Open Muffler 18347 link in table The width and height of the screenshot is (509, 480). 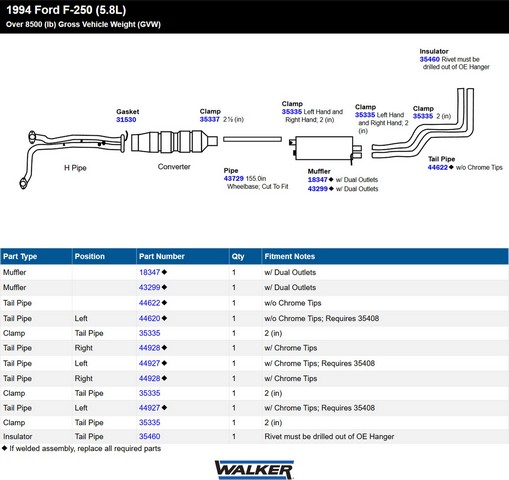tap(149, 272)
